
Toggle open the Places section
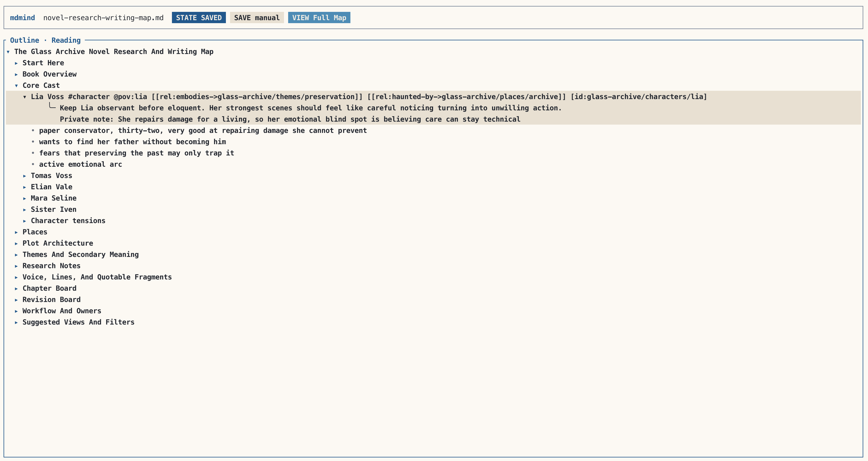17,232
